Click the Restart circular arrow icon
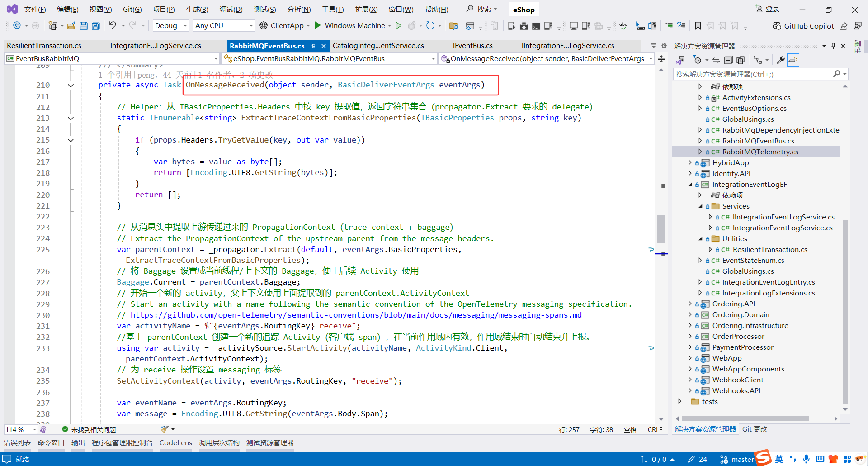 (430, 26)
